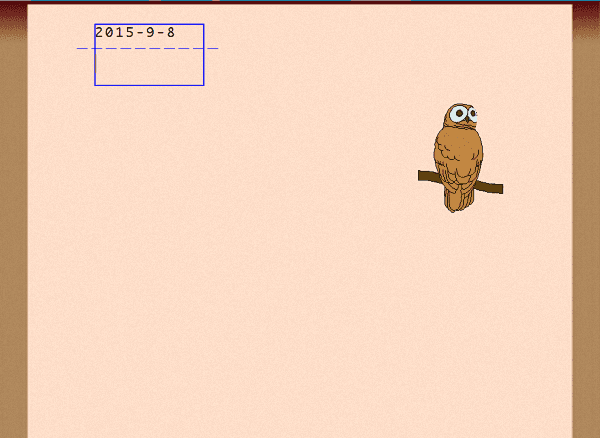The image size is (600, 438).
Task: Click the dashed line right of the text box
Action: coord(211,48)
